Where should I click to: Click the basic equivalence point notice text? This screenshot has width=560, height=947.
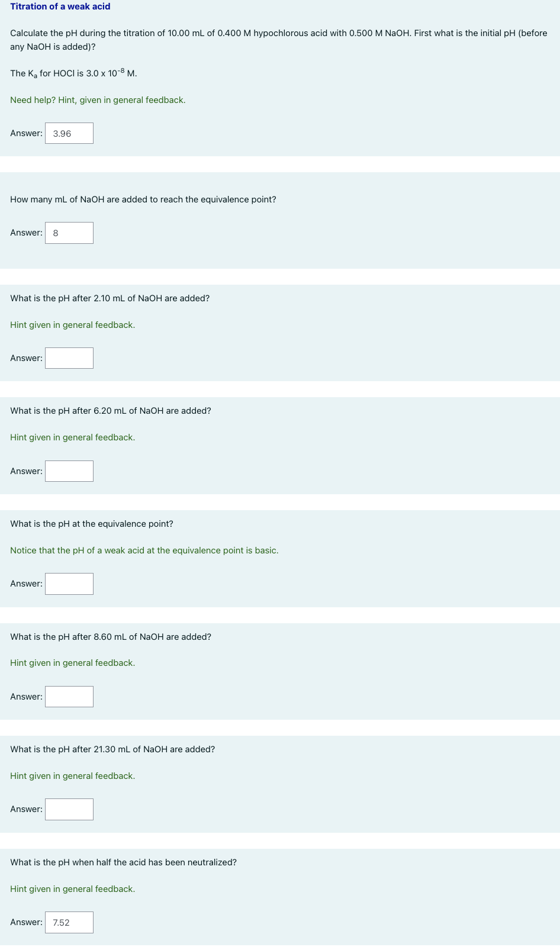tap(144, 550)
